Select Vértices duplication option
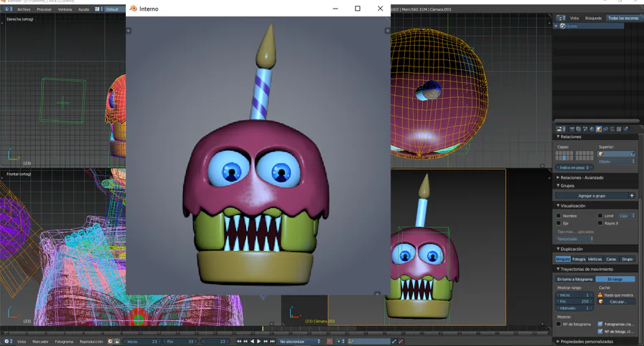Image resolution: width=644 pixels, height=346 pixels. tap(595, 259)
